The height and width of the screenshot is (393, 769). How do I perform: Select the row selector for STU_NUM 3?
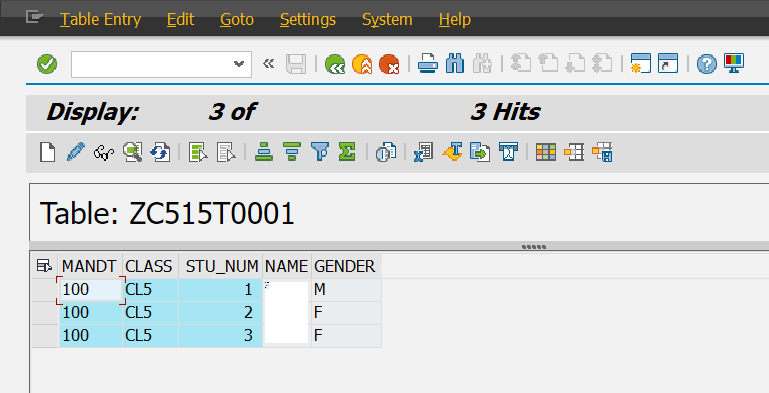pyautogui.click(x=45, y=336)
